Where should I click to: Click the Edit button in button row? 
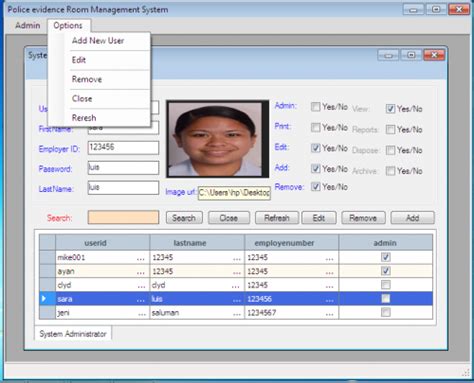point(319,218)
